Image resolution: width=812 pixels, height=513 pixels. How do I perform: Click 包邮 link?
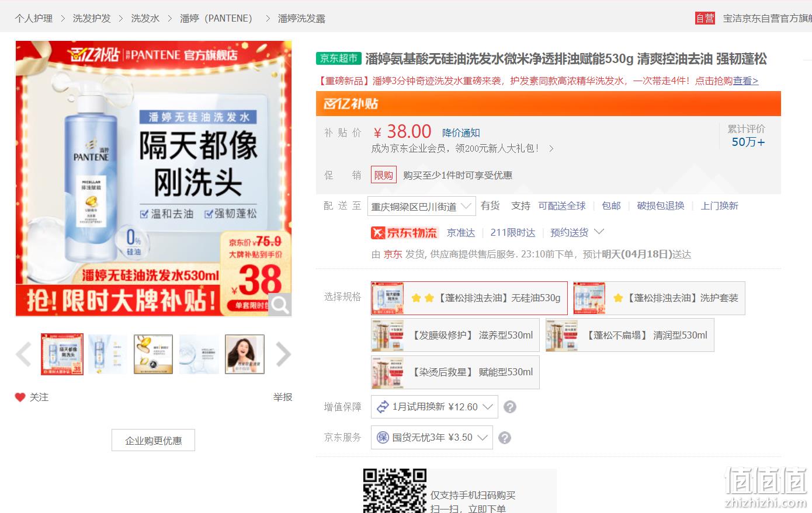coord(611,206)
